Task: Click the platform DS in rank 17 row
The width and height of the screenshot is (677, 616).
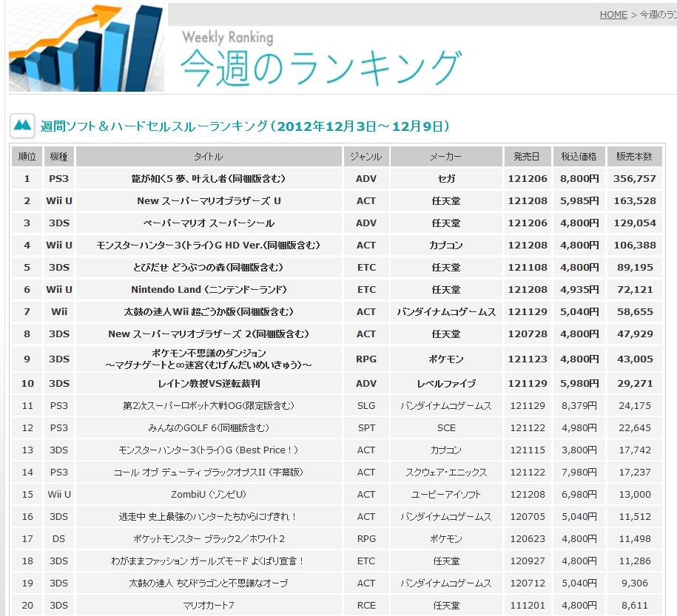Action: coord(58,539)
